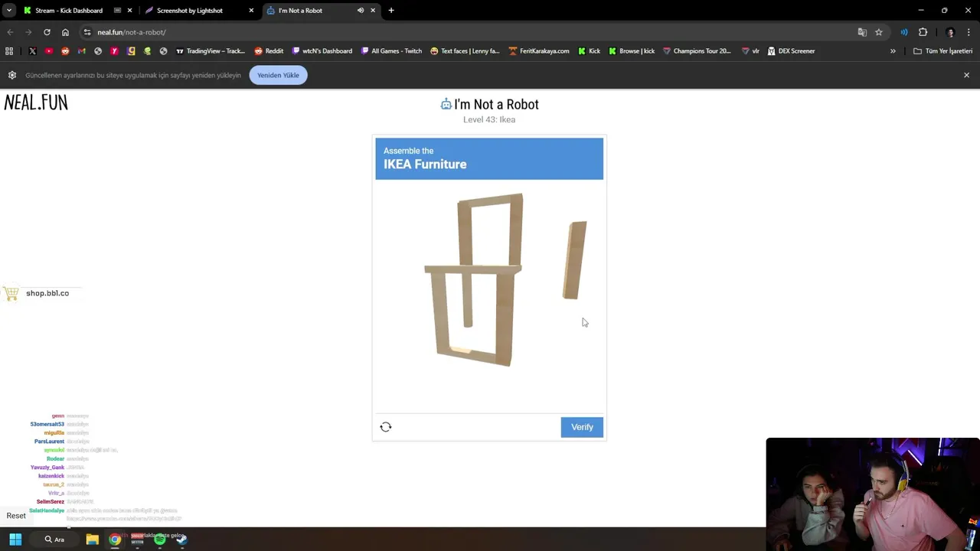980x551 pixels.
Task: Click the "Level 43: Ikea" subtitle text
Action: click(x=489, y=119)
